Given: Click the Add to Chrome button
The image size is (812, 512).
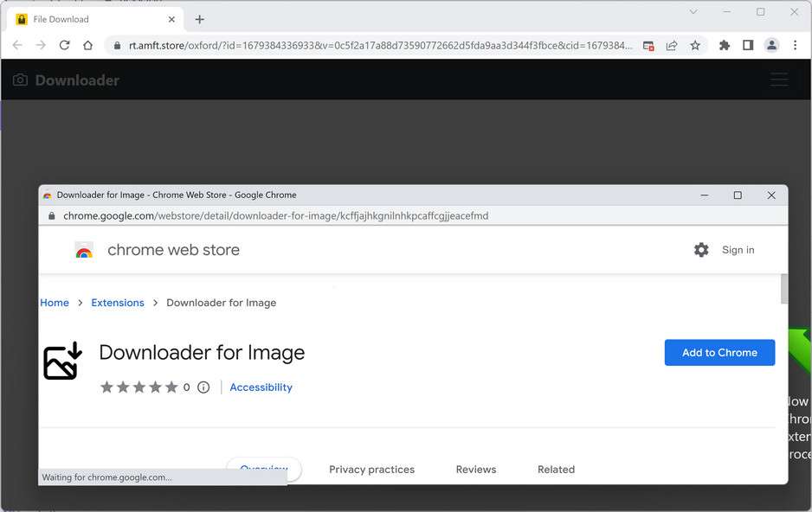Looking at the screenshot, I should point(719,352).
